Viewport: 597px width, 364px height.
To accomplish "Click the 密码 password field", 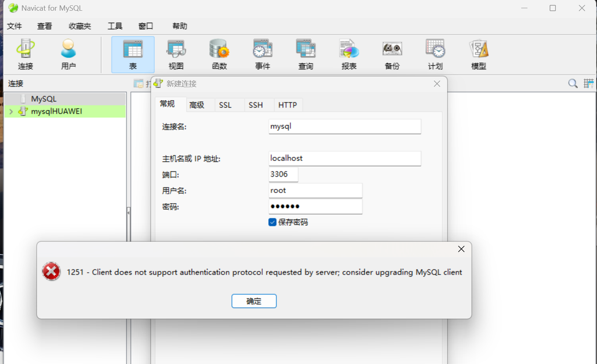I will click(x=315, y=206).
